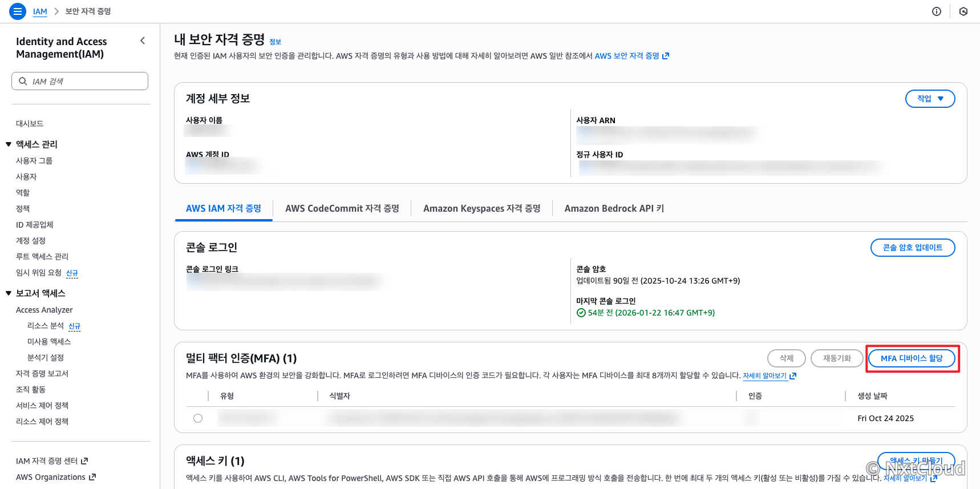
Task: Collapse the 보고서 액세스 section
Action: [x=9, y=293]
